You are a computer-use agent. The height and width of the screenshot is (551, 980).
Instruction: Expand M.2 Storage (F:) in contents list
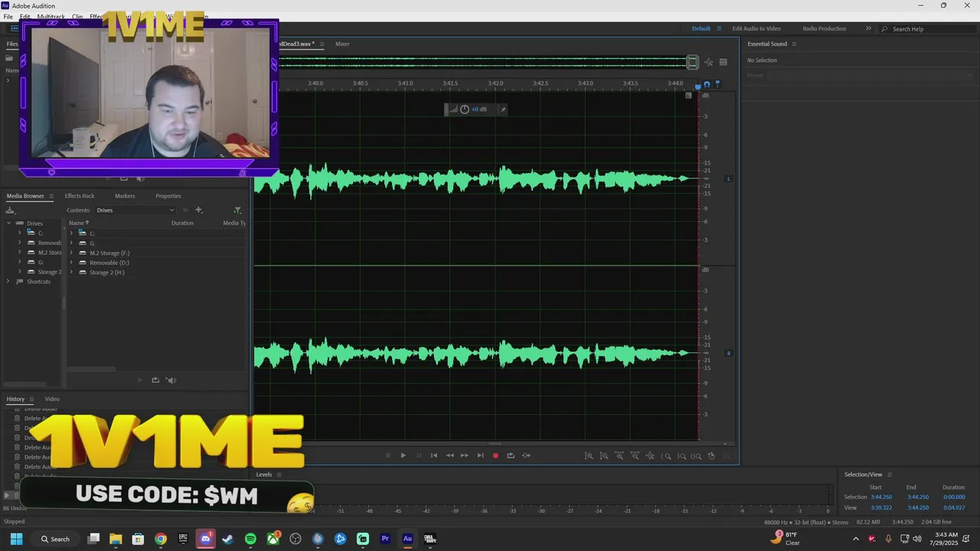[x=71, y=253]
